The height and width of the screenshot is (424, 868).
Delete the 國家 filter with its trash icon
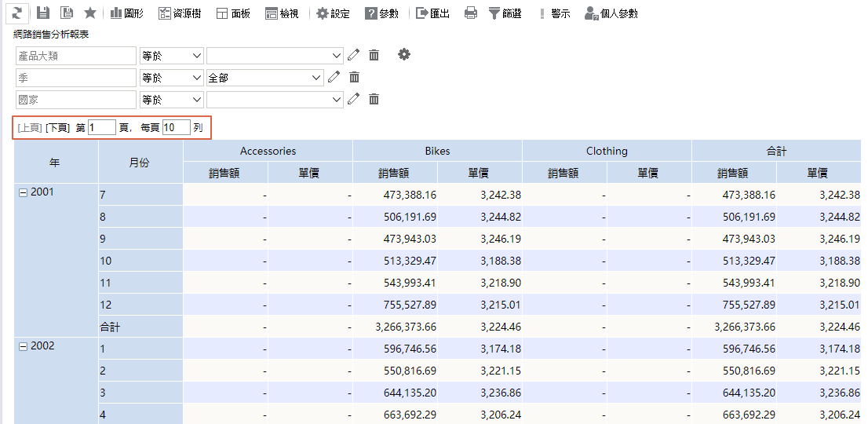click(374, 99)
